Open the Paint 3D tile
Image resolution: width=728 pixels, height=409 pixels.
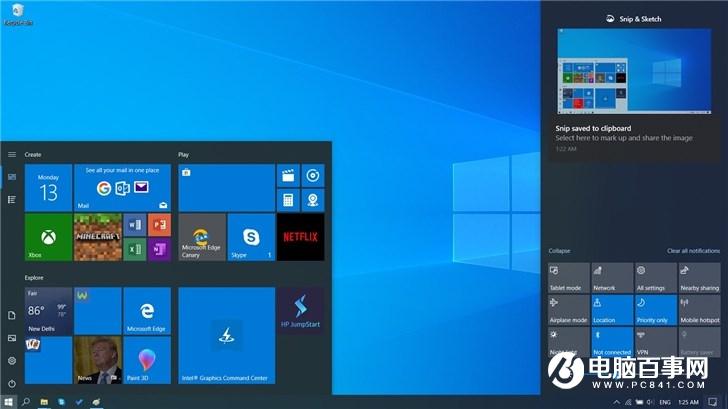point(147,360)
